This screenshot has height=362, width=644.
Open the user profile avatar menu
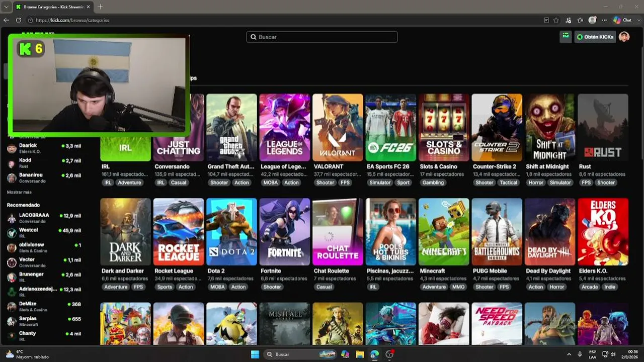click(624, 37)
